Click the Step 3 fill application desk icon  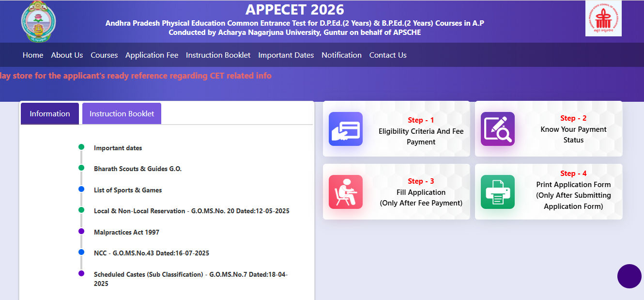pyautogui.click(x=346, y=192)
